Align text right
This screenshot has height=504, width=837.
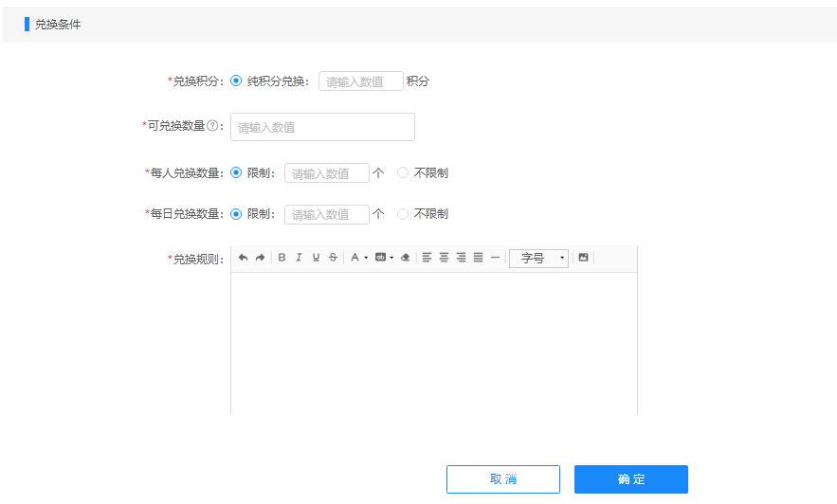462,258
